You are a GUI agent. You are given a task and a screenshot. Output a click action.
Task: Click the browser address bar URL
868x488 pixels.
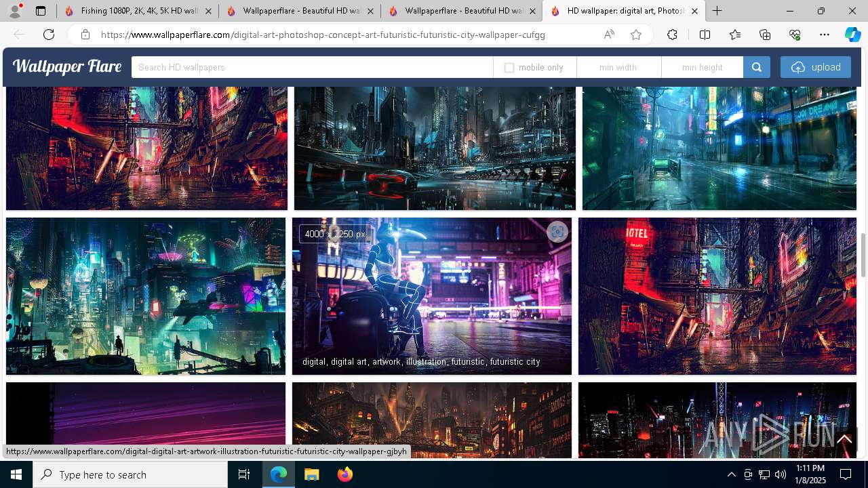click(323, 35)
